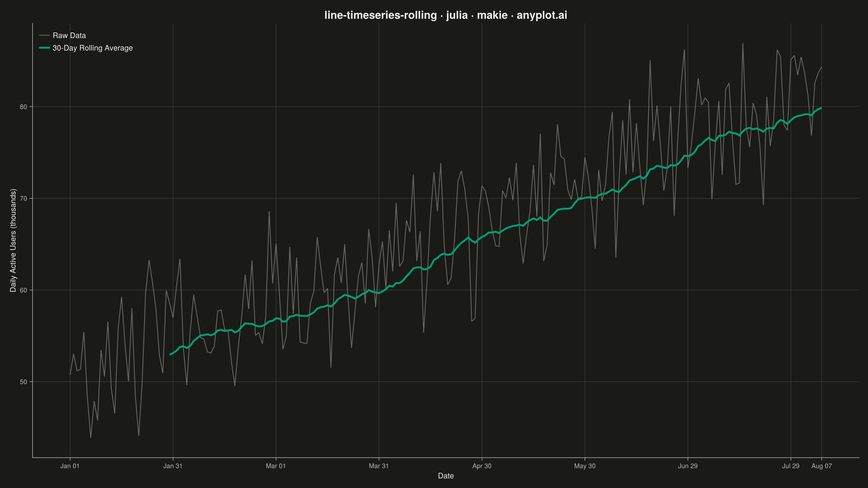Click the Jul 29 x-axis tick label
This screenshot has height=488, width=868.
point(790,466)
